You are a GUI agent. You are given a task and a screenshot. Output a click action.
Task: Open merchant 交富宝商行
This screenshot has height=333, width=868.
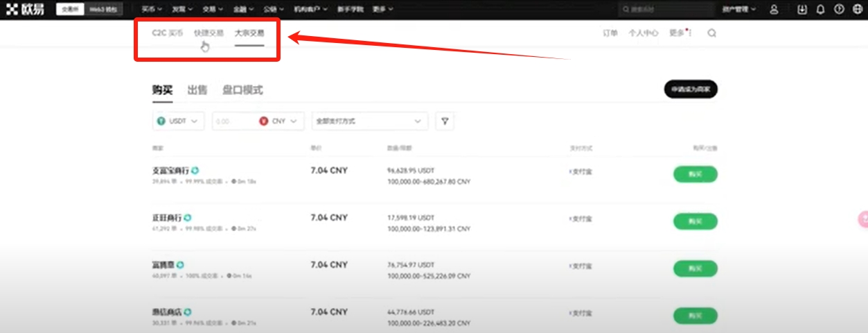170,170
